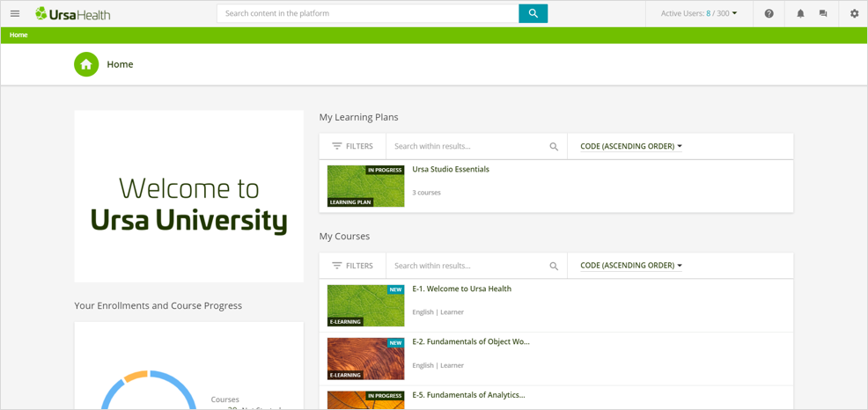Viewport: 868px width, 410px height.
Task: Open Filters in My Learning Plans
Action: tap(353, 147)
